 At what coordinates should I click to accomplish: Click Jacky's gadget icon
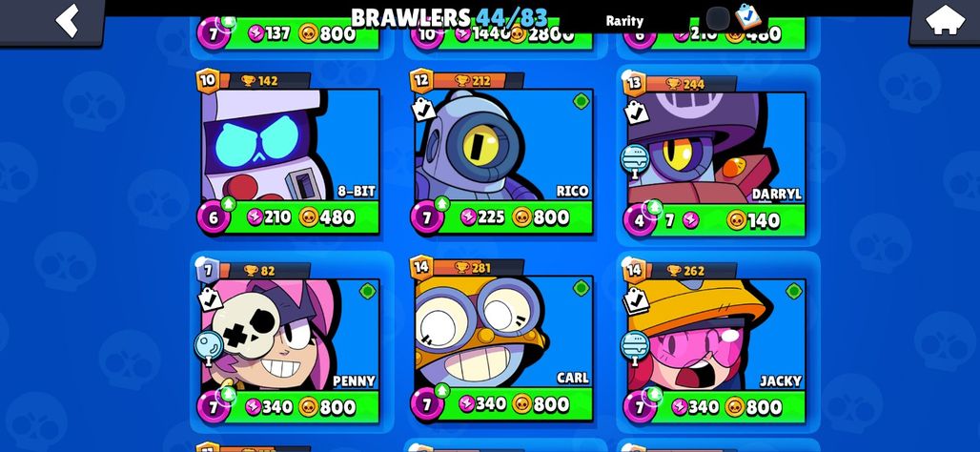tap(635, 348)
